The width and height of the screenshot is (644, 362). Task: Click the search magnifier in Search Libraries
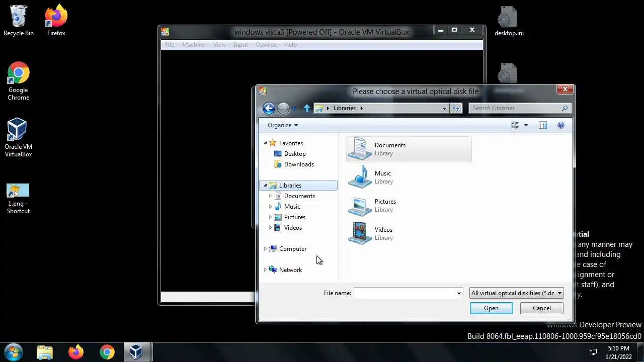point(565,108)
